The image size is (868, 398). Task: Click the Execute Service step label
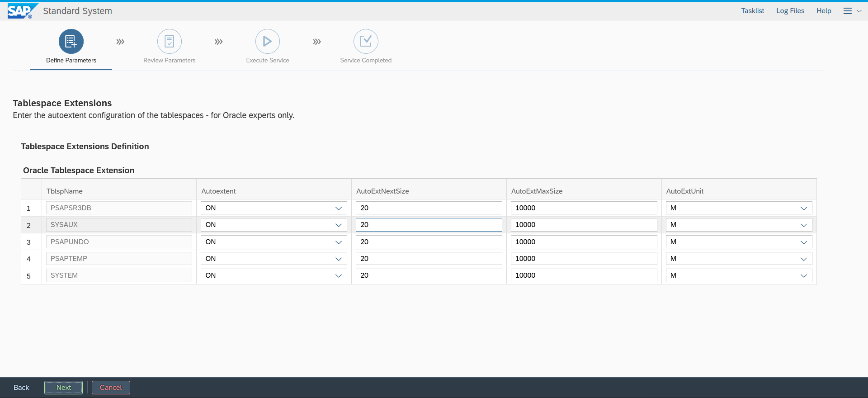tap(268, 60)
